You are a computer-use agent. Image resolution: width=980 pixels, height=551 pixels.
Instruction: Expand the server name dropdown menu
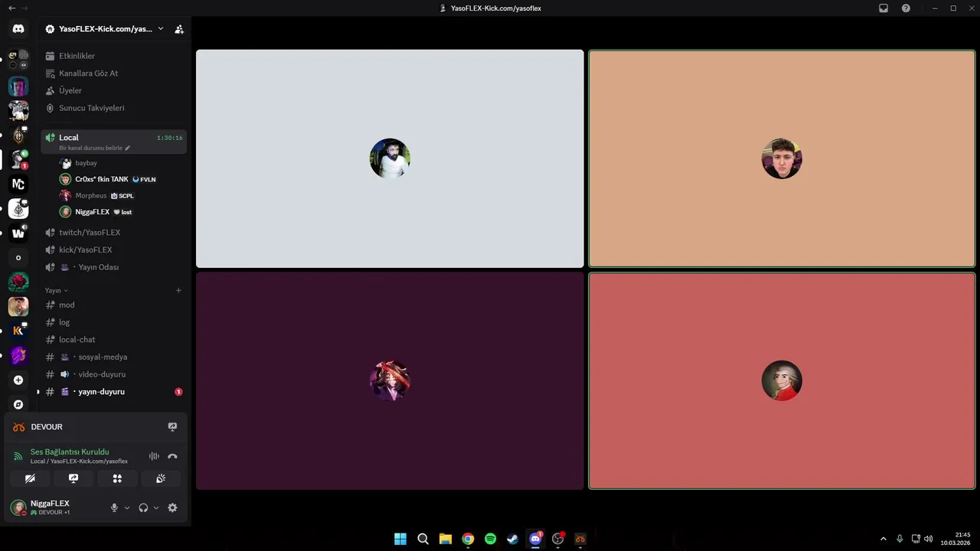[x=161, y=29]
